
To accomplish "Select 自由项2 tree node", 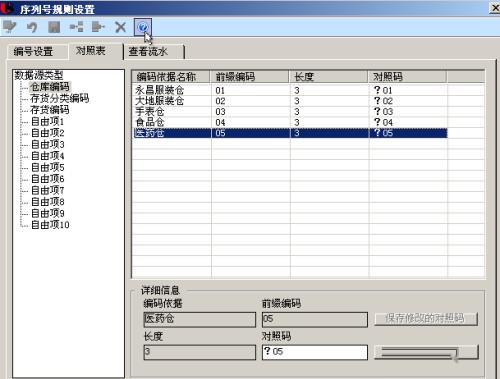I will 47,133.
